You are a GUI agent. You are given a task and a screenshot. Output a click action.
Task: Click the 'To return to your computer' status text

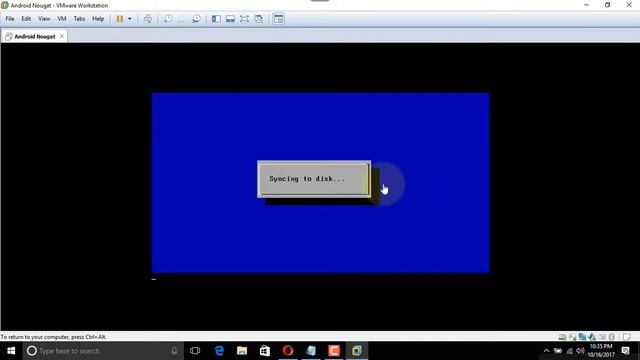click(x=53, y=337)
